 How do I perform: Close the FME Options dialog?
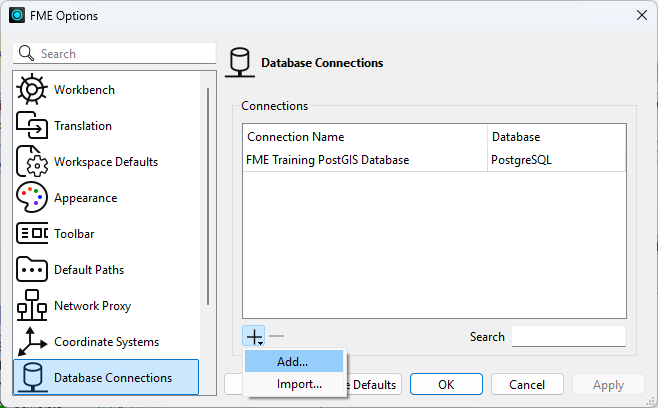click(642, 16)
